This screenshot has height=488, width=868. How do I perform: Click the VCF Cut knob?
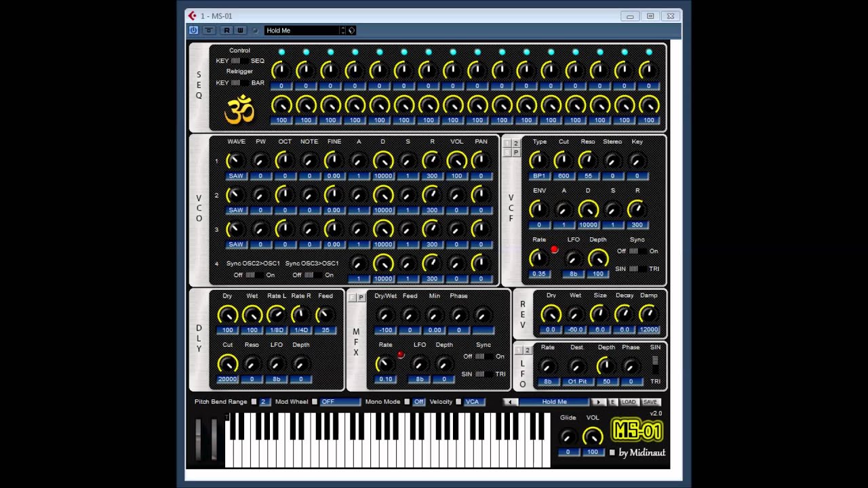pos(563,161)
